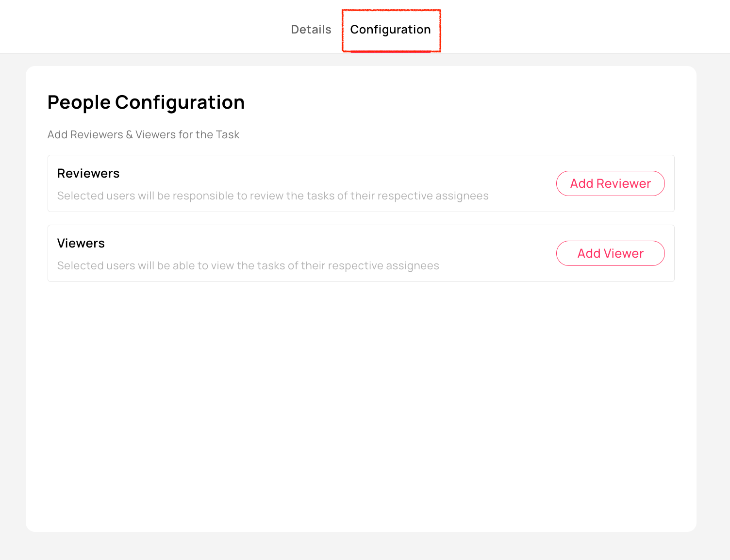Click the gap between Reviewers and Viewers cards

click(359, 218)
